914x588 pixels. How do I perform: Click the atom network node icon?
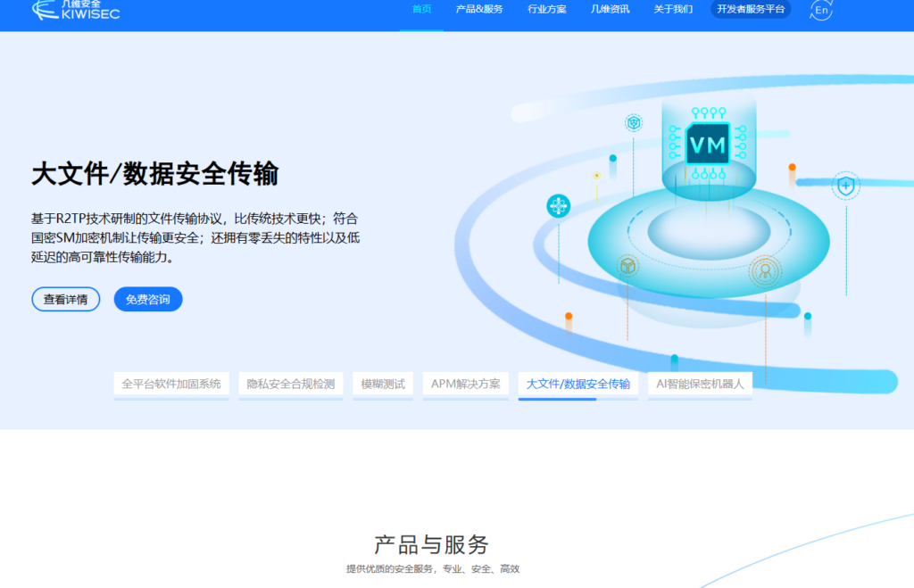[x=557, y=206]
